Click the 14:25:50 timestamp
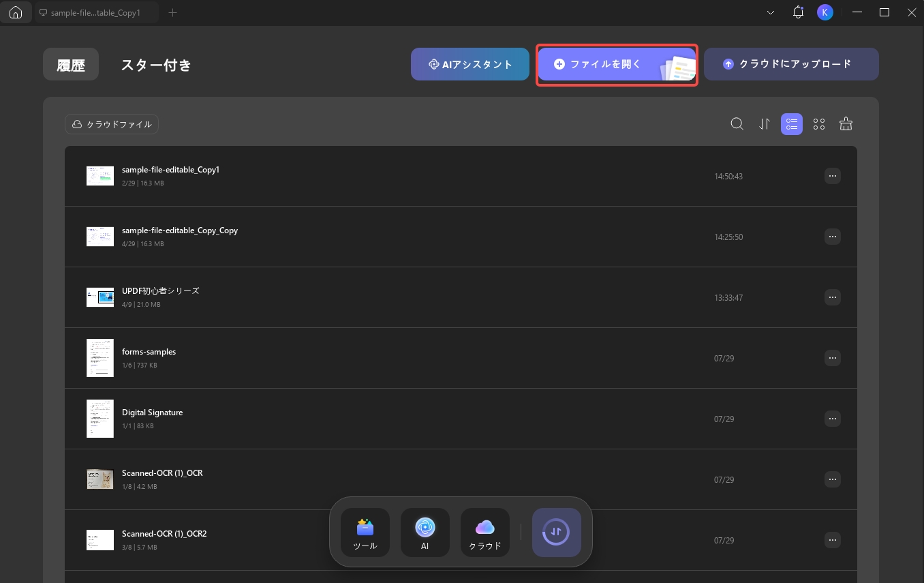Viewport: 924px width, 583px height. pos(728,237)
